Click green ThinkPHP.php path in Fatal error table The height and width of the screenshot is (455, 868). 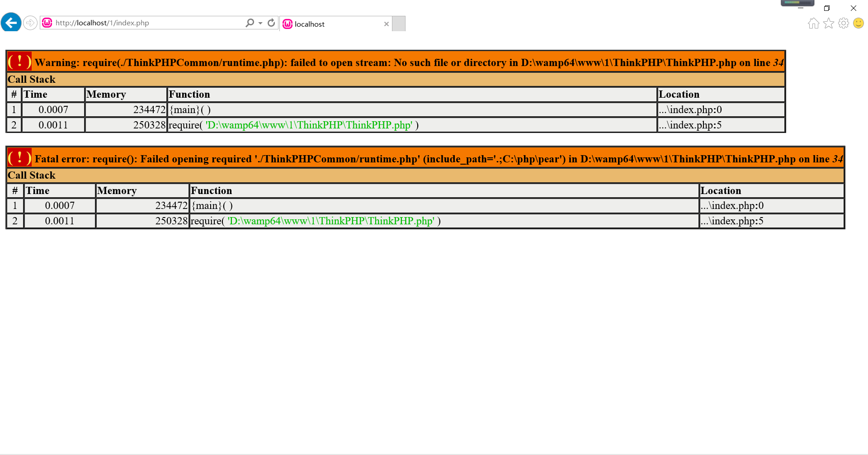click(331, 221)
